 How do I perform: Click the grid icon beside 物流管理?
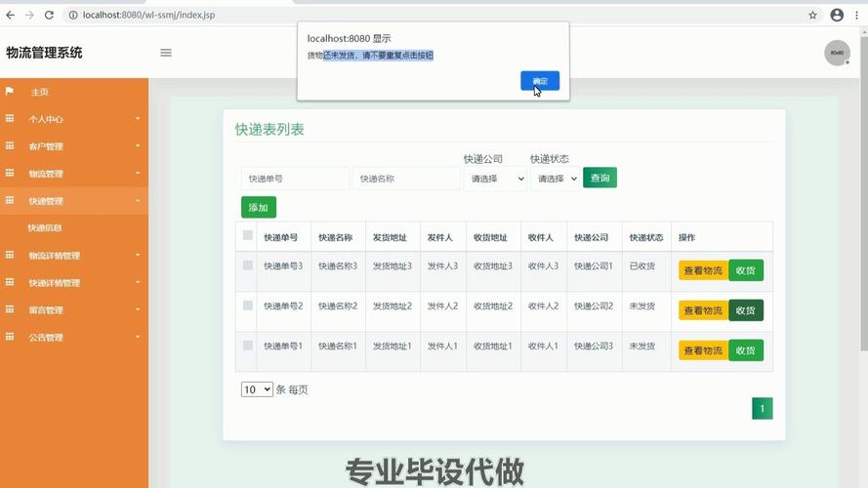pos(10,173)
